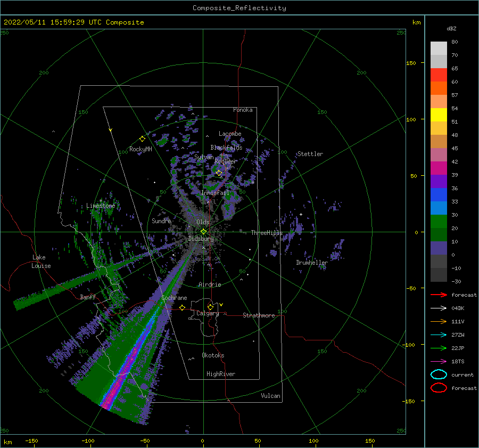The height and width of the screenshot is (448, 479).
Task: Click the Strathmore label
Action: [259, 315]
